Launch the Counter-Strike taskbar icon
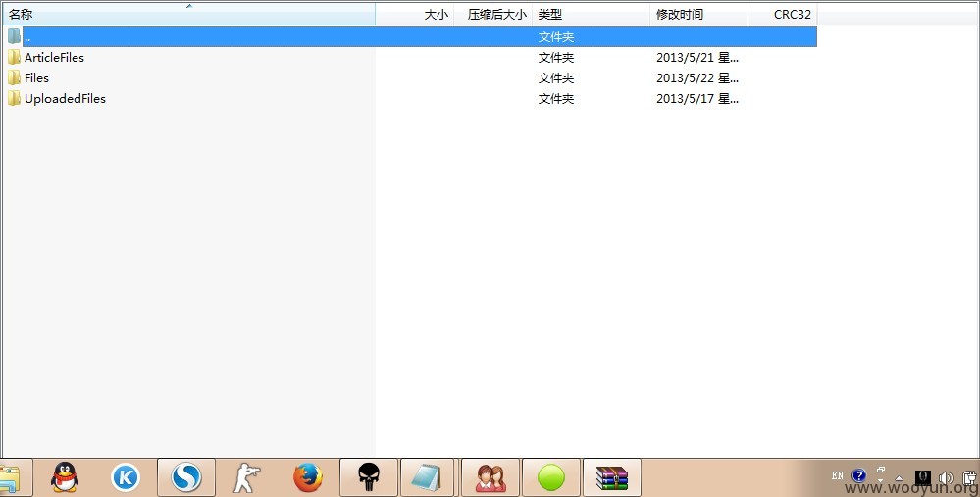The width and height of the screenshot is (980, 497). click(246, 478)
